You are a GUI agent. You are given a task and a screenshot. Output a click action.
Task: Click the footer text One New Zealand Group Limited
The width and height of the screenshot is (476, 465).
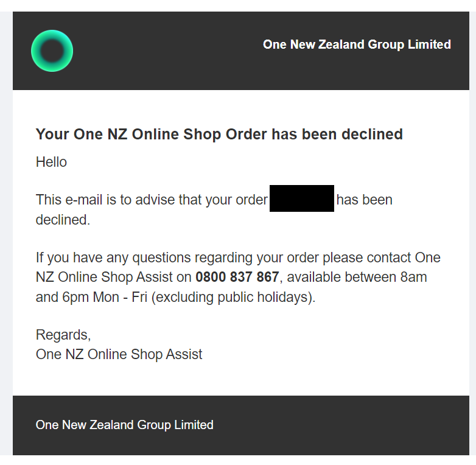tap(124, 425)
